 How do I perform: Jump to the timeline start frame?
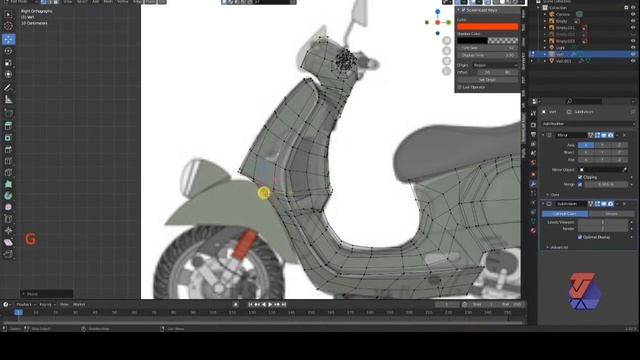(x=250, y=304)
